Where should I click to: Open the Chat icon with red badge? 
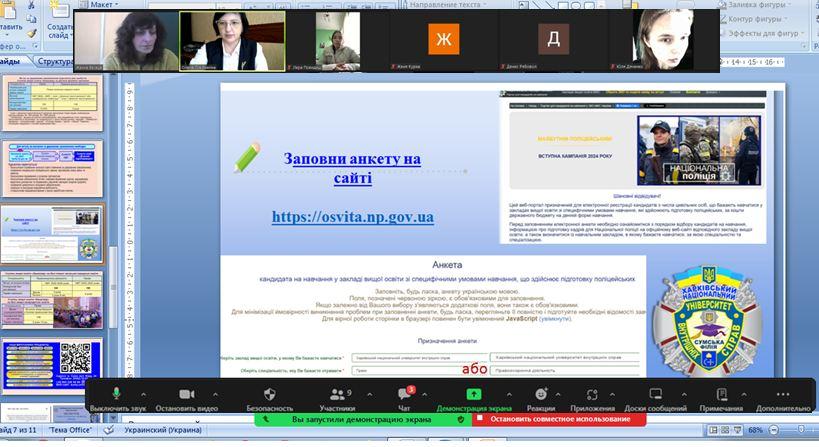tap(405, 393)
